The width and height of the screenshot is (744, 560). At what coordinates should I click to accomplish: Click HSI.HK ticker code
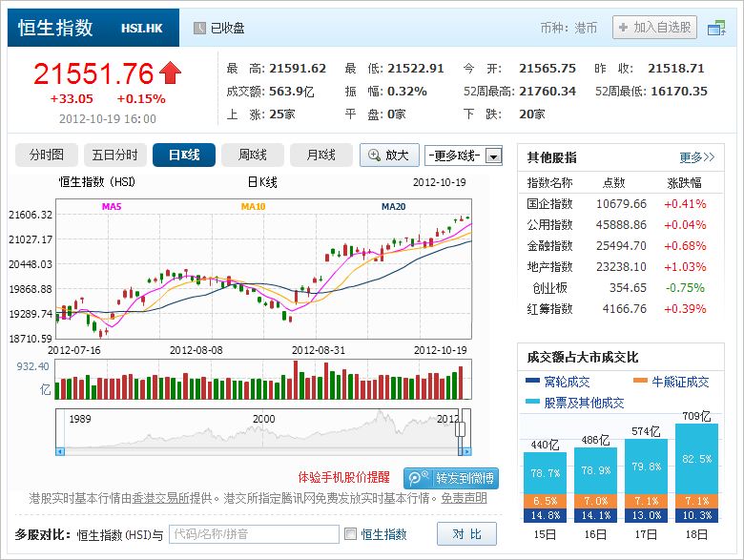point(142,29)
